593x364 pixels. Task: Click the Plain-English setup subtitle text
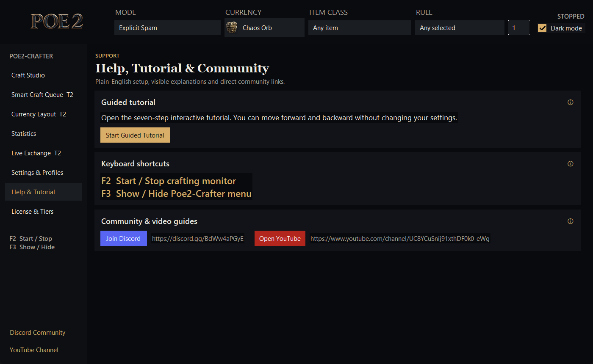coord(190,82)
